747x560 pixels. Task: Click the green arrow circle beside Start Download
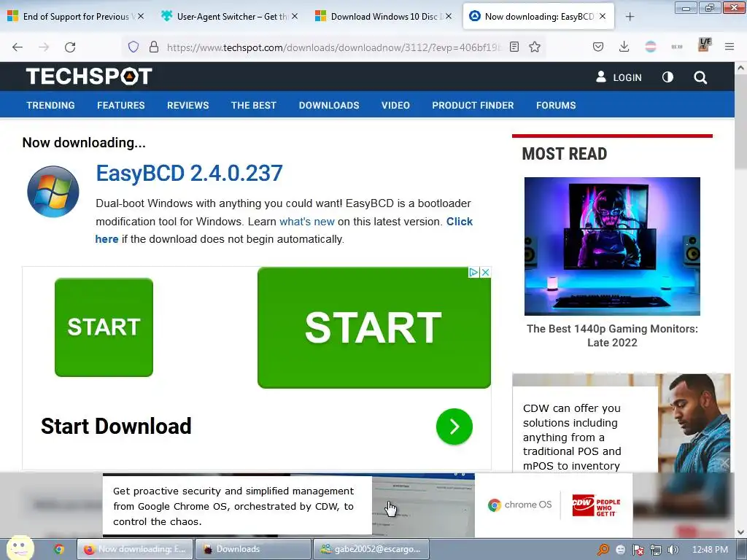(454, 427)
